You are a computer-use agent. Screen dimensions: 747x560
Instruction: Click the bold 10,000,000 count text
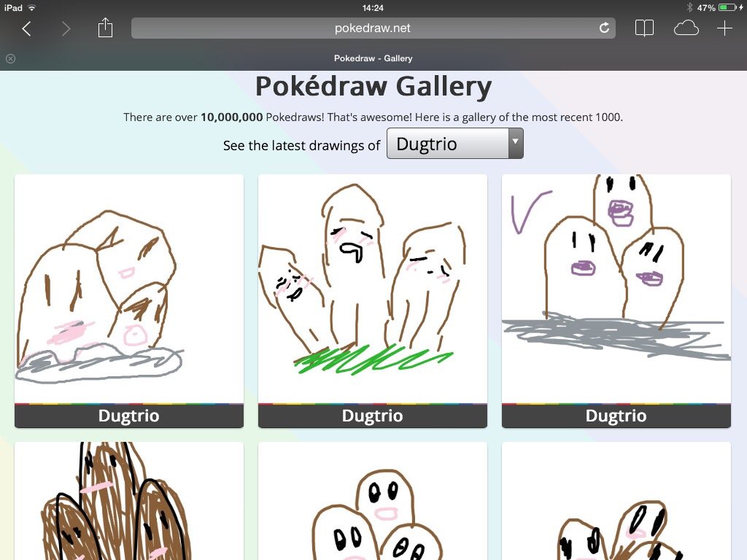[231, 117]
